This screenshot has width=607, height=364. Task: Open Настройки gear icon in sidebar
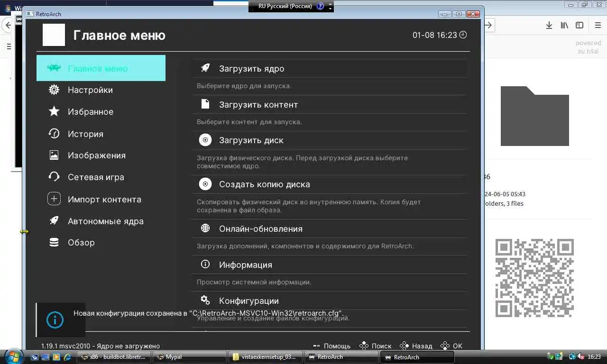(54, 90)
